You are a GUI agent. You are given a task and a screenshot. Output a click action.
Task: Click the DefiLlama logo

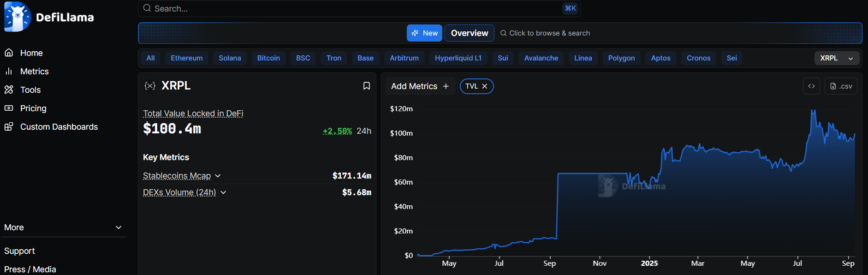[49, 17]
